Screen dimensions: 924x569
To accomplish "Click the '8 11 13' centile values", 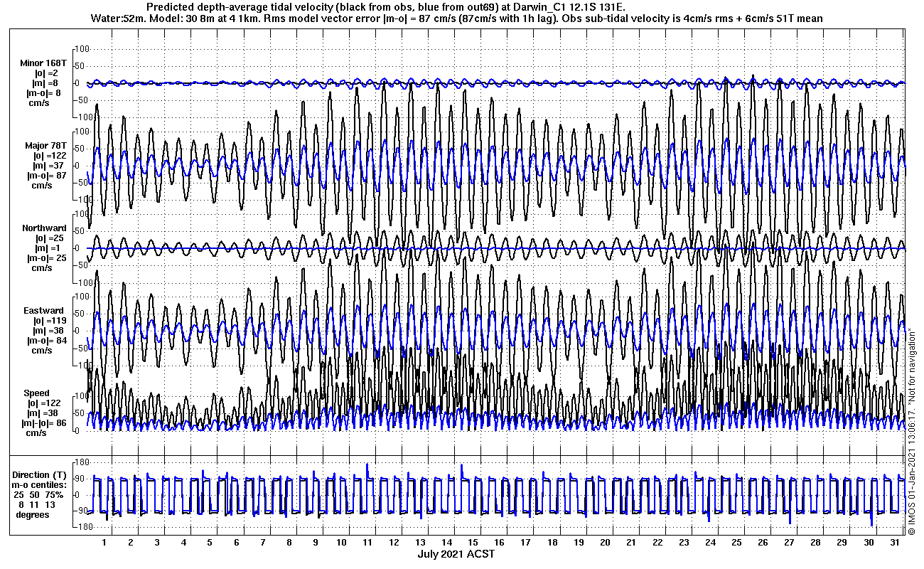I will click(38, 504).
